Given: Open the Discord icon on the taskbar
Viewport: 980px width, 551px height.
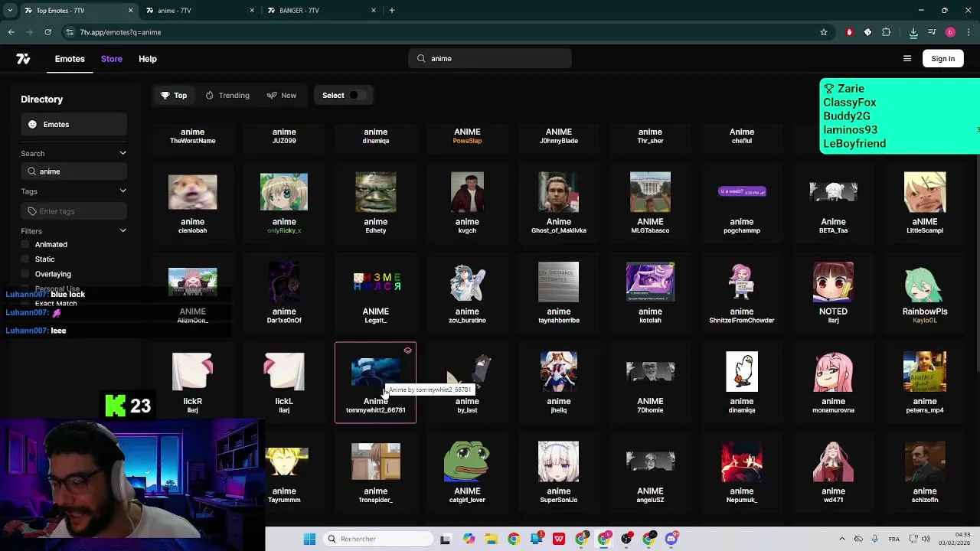Looking at the screenshot, I should [671, 539].
